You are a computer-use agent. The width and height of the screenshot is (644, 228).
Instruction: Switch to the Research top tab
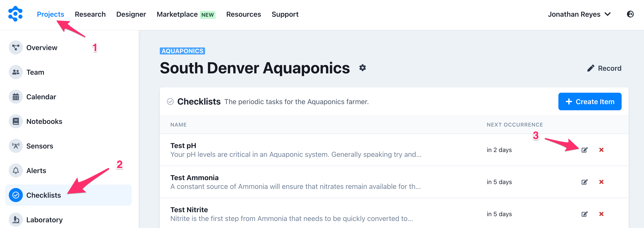(90, 14)
